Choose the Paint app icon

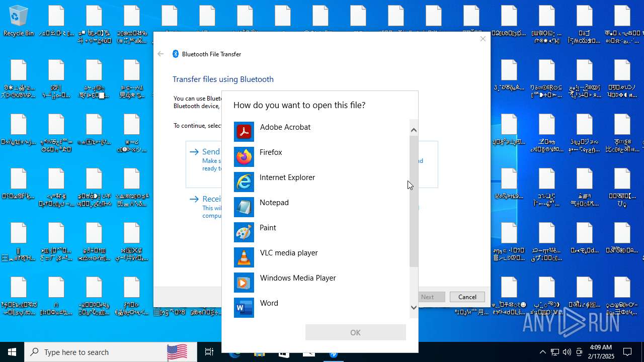pos(244,232)
